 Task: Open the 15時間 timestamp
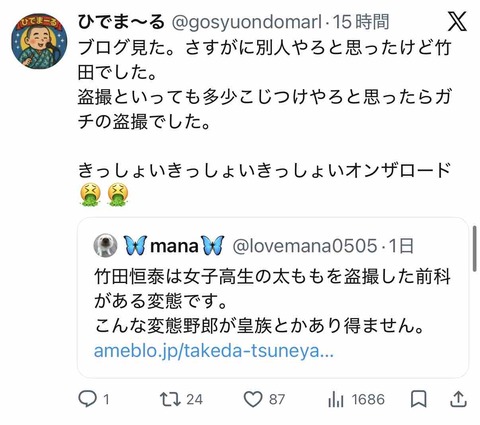361,22
